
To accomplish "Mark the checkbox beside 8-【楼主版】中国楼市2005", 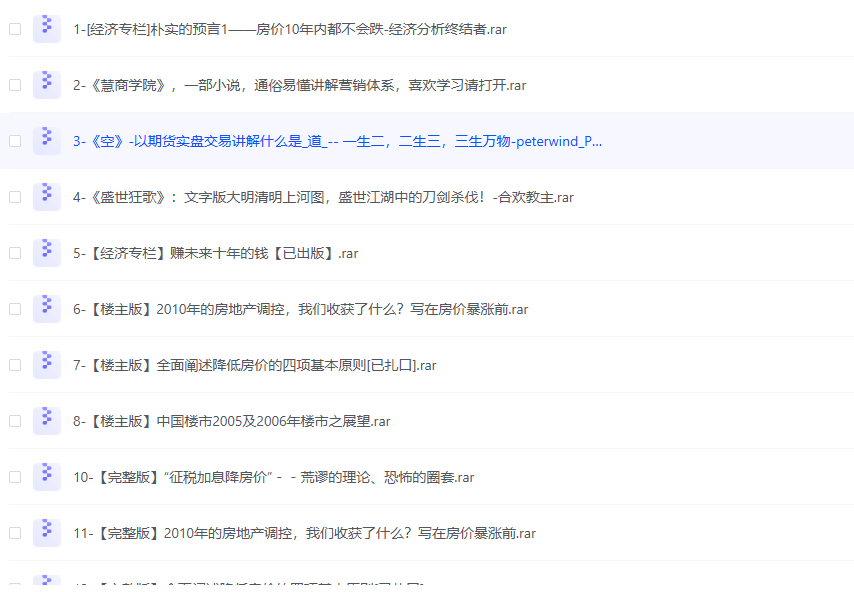I will point(15,421).
